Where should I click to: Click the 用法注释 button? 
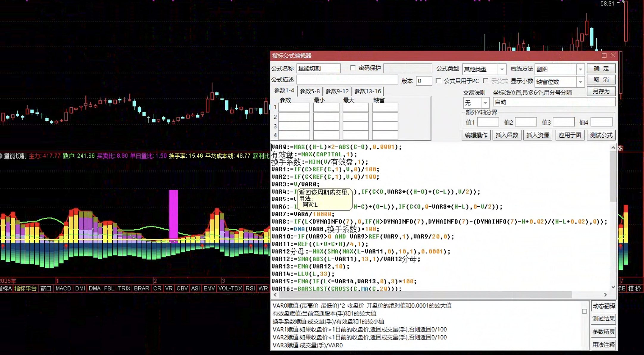point(604,345)
